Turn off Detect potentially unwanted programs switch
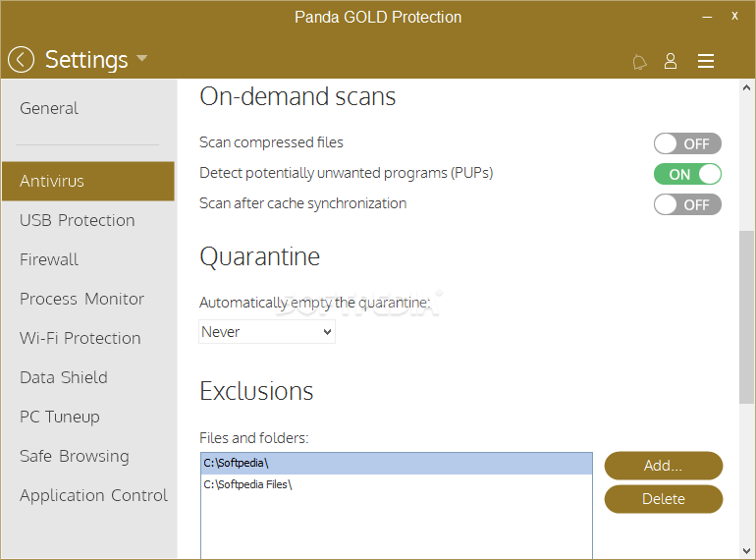Image resolution: width=756 pixels, height=560 pixels. coord(687,174)
